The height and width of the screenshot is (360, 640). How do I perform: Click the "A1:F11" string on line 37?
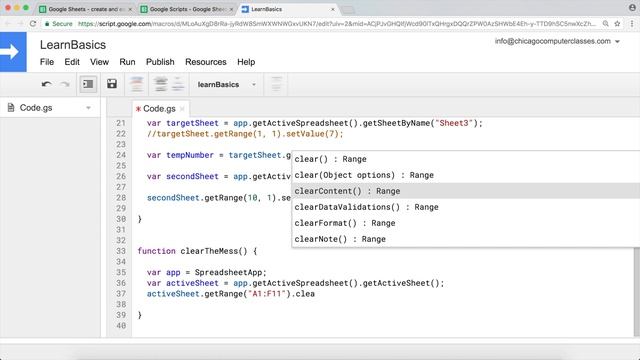pos(267,294)
